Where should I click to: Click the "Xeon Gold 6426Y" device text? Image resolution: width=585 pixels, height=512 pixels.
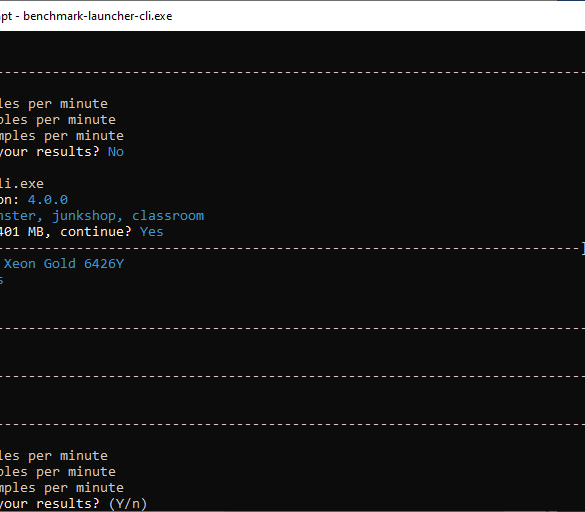coord(64,264)
